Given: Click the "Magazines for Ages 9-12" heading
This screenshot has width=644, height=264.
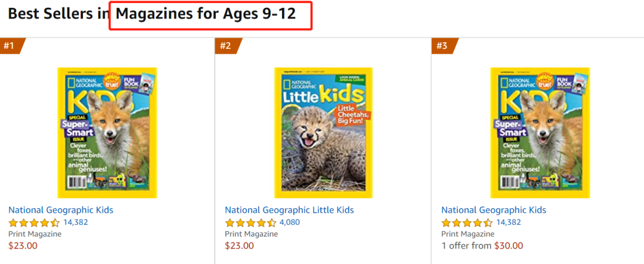Looking at the screenshot, I should (x=206, y=13).
